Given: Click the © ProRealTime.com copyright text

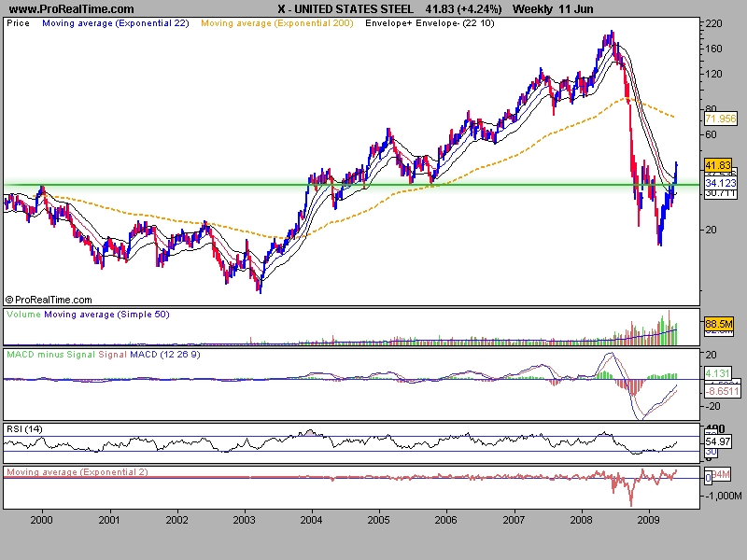Looking at the screenshot, I should tap(49, 300).
